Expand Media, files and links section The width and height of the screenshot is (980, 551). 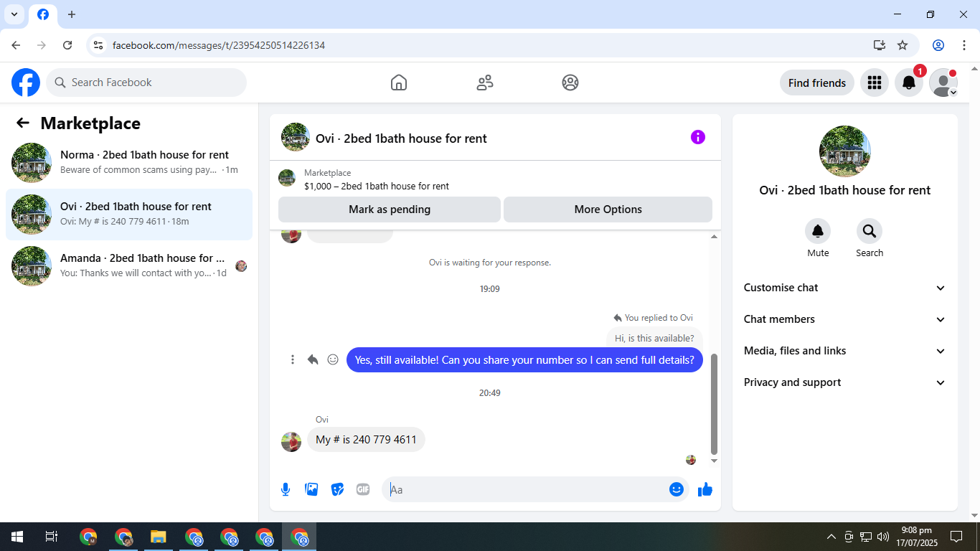845,351
